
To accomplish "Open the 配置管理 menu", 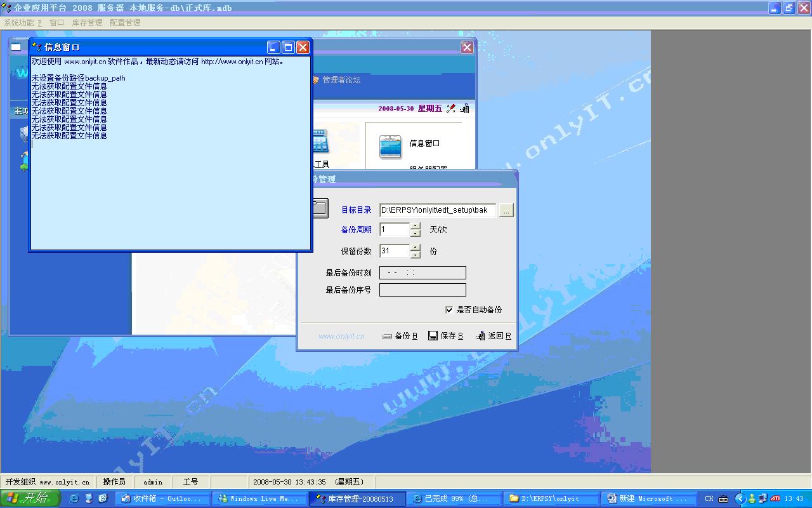I will click(x=125, y=23).
